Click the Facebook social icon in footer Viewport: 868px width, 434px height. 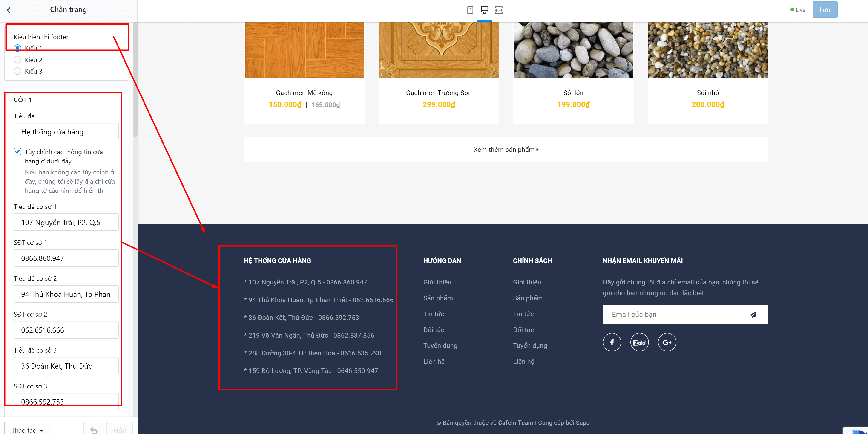(x=612, y=342)
